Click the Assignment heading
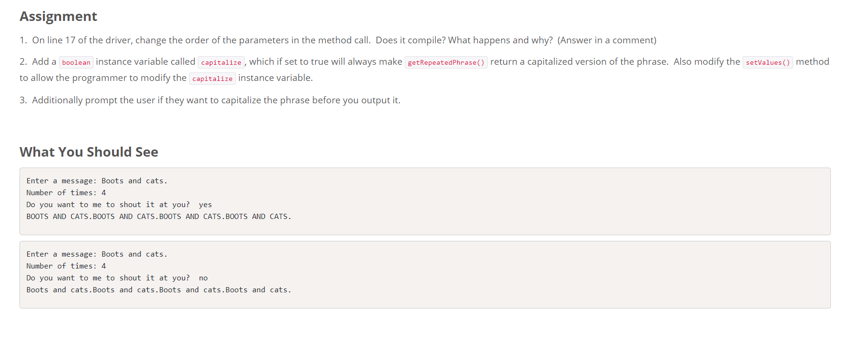This screenshot has height=348, width=868. coord(58,17)
